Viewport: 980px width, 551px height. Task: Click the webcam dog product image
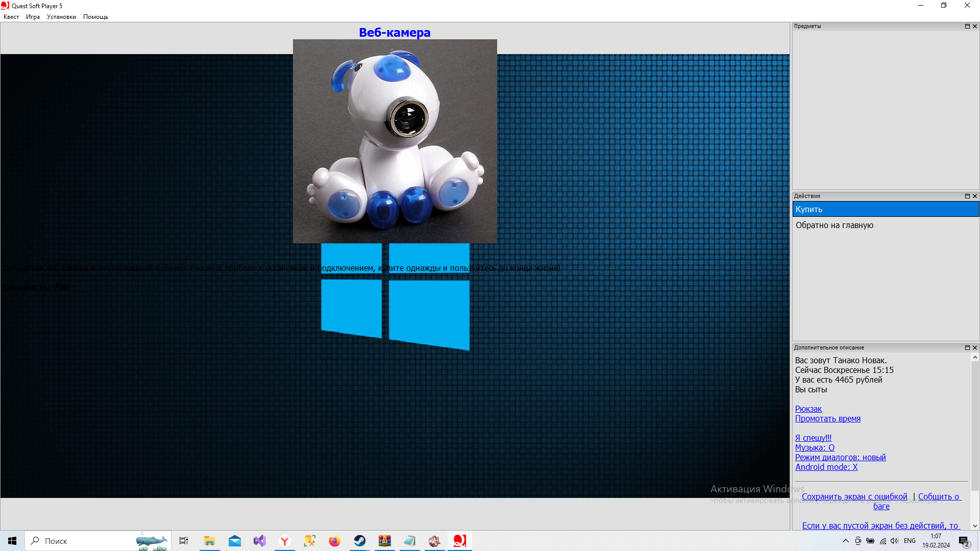[x=395, y=141]
